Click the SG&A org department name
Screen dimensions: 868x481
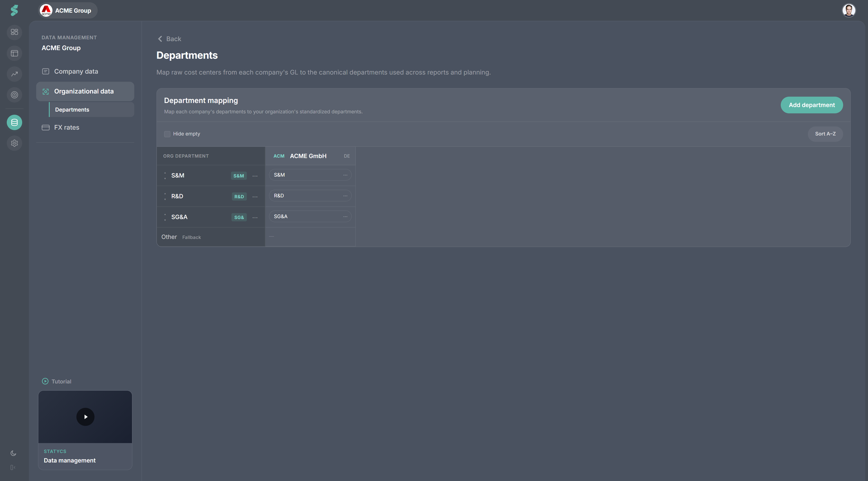coord(179,217)
